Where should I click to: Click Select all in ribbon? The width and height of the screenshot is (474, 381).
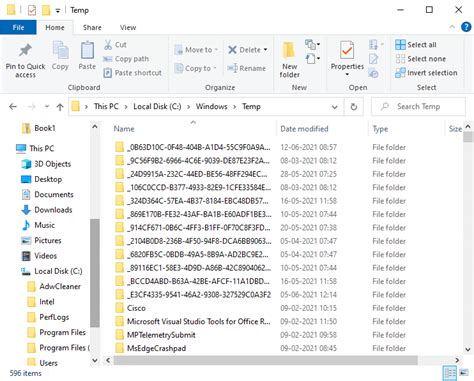coord(416,45)
